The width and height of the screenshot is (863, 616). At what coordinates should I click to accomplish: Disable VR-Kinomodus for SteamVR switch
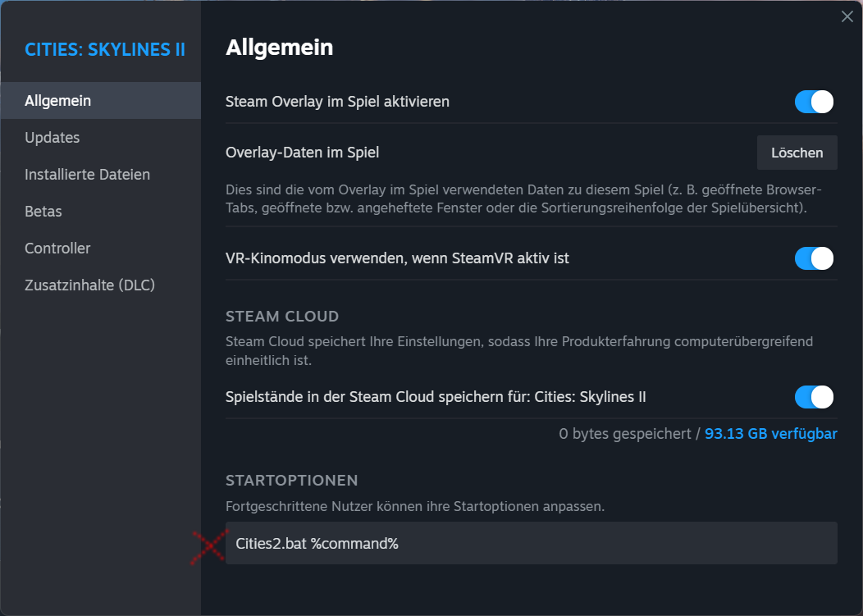814,258
